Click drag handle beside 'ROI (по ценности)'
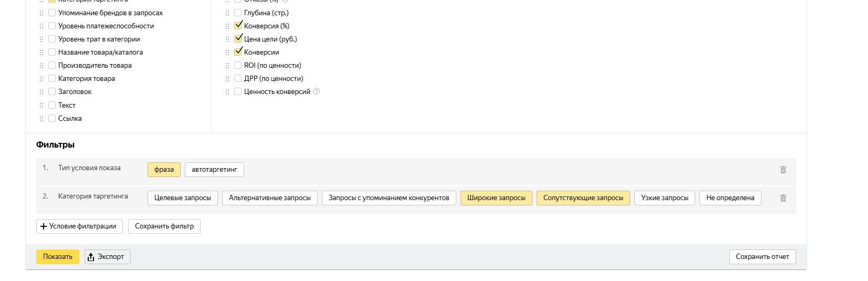The width and height of the screenshot is (868, 281). pyautogui.click(x=227, y=66)
